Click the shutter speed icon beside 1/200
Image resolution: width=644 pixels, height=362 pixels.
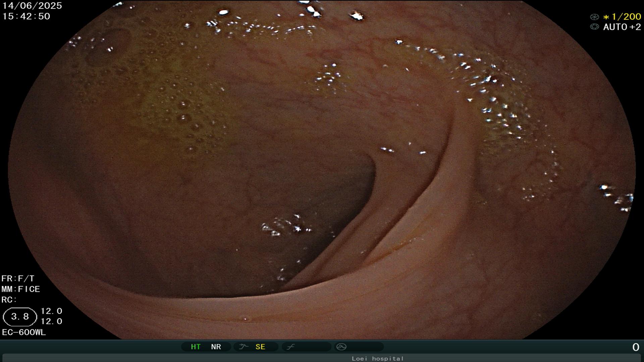point(594,17)
